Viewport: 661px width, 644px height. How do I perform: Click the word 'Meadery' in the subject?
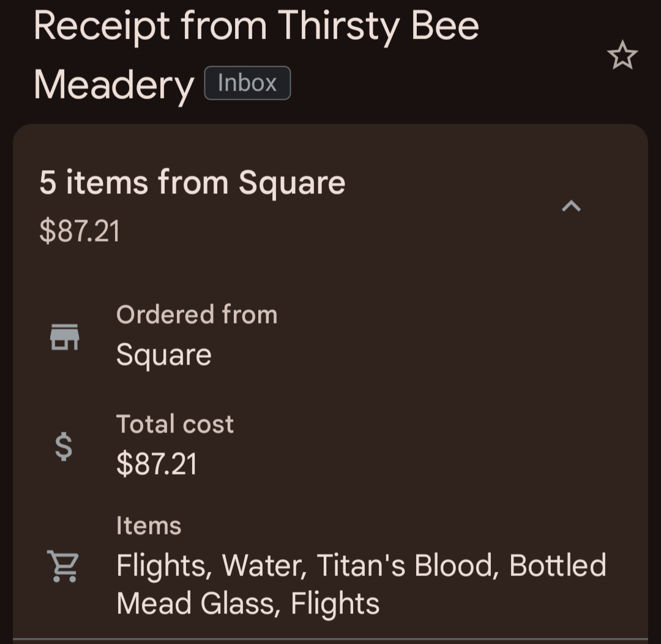(114, 85)
